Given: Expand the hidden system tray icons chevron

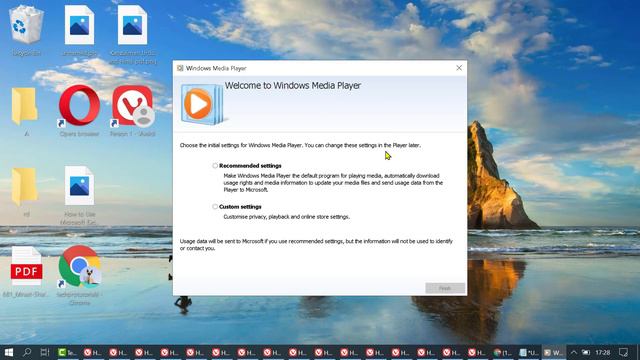Looking at the screenshot, I should (x=573, y=352).
